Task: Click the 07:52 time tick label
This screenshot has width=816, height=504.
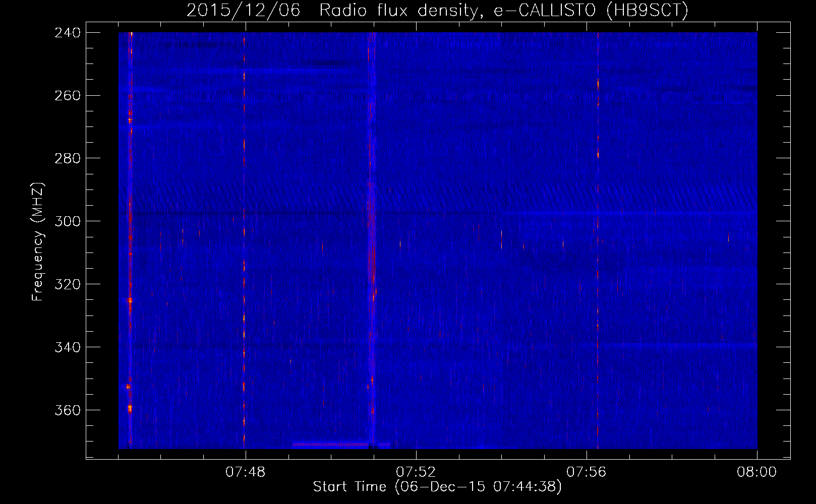Action: tap(416, 472)
